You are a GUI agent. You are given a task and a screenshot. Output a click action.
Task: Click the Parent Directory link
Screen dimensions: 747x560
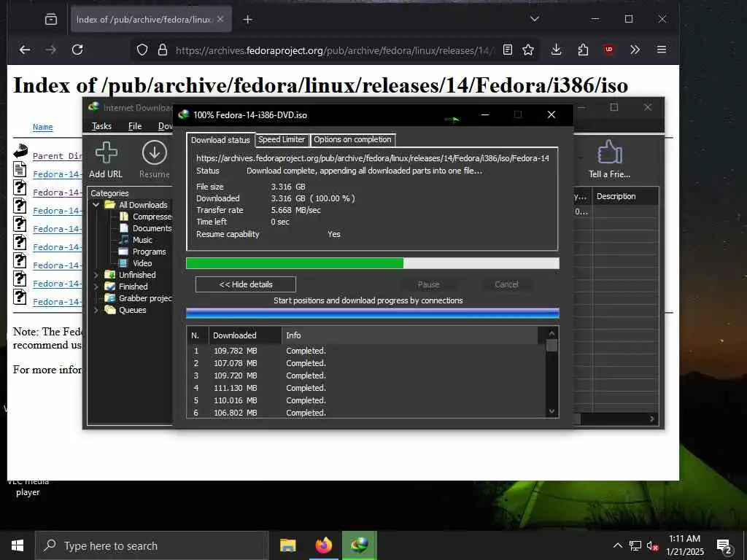coord(57,156)
